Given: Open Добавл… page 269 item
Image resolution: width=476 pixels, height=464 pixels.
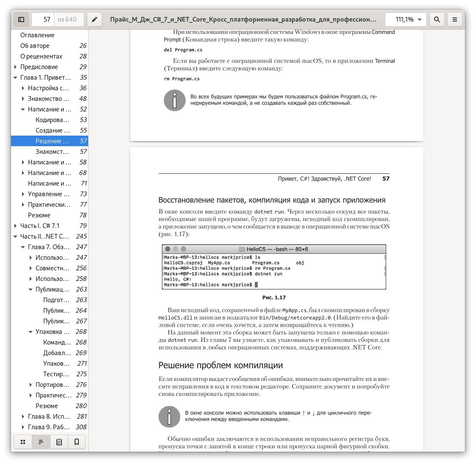Looking at the screenshot, I should click(x=50, y=353).
